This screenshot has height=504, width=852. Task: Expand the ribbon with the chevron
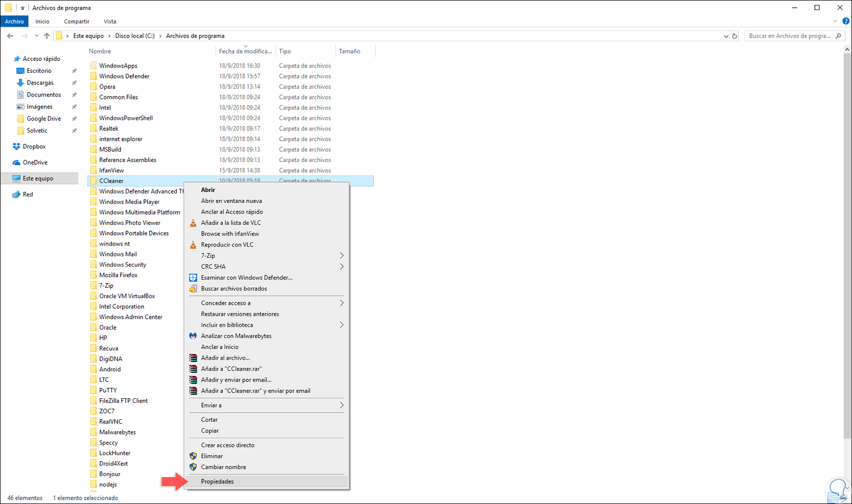coord(835,21)
